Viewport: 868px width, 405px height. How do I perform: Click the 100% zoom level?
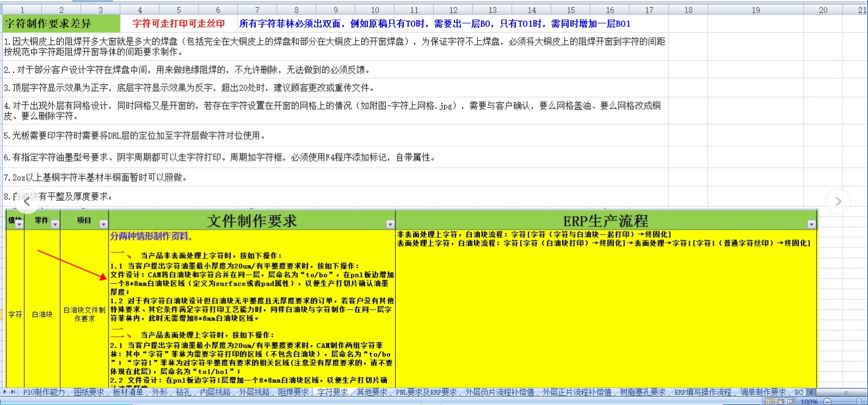point(809,402)
